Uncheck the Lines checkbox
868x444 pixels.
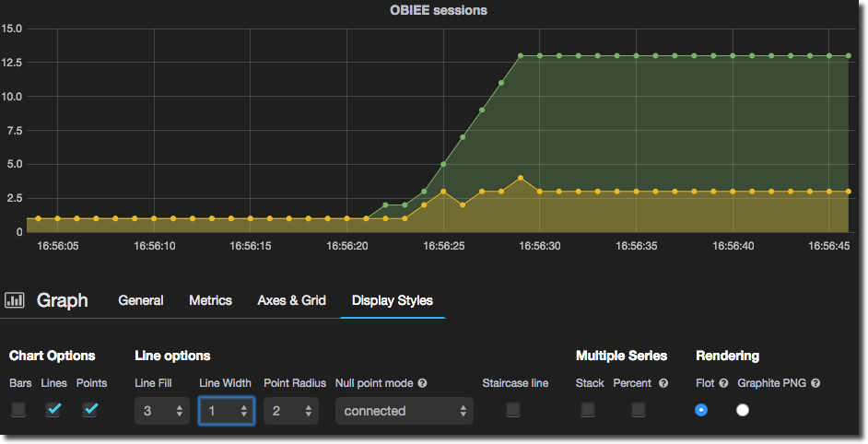point(53,410)
